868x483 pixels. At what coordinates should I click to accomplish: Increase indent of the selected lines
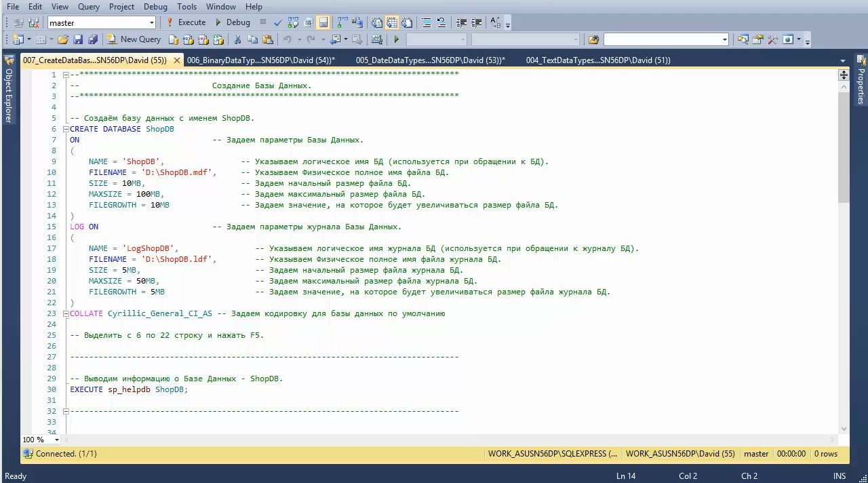coord(477,22)
